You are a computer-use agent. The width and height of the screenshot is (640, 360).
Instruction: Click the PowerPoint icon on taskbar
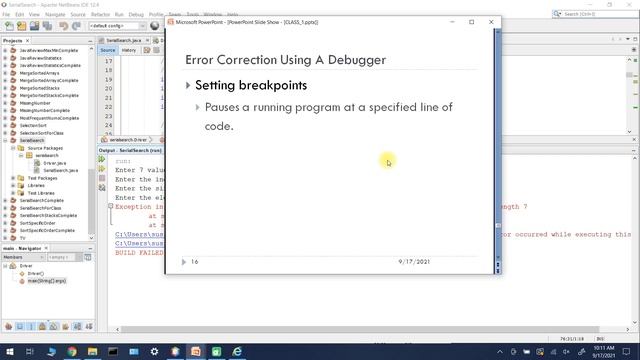pos(196,351)
